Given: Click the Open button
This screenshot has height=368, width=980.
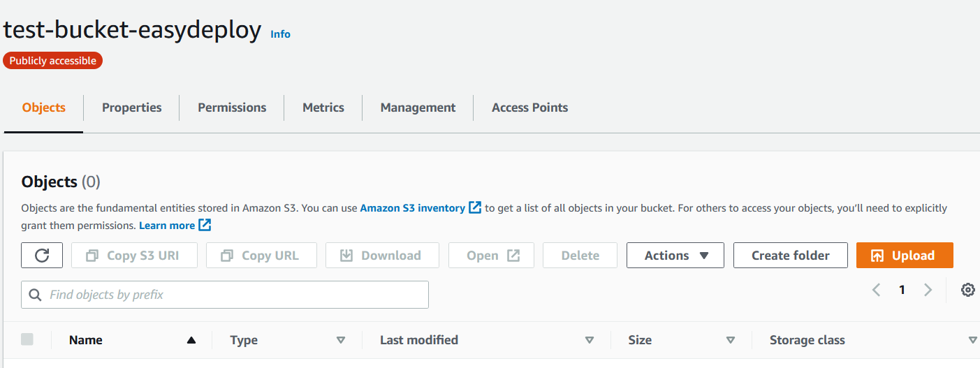Looking at the screenshot, I should (491, 256).
